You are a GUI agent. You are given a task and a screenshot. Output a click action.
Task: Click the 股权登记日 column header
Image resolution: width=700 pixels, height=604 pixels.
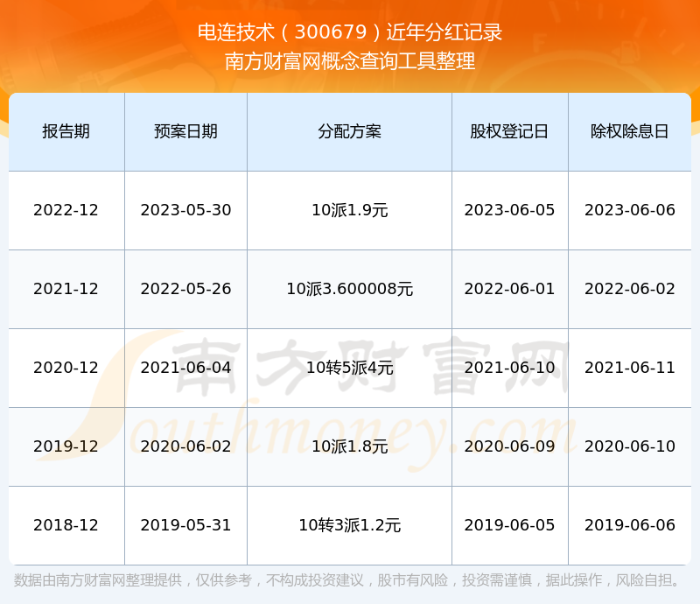tap(509, 132)
